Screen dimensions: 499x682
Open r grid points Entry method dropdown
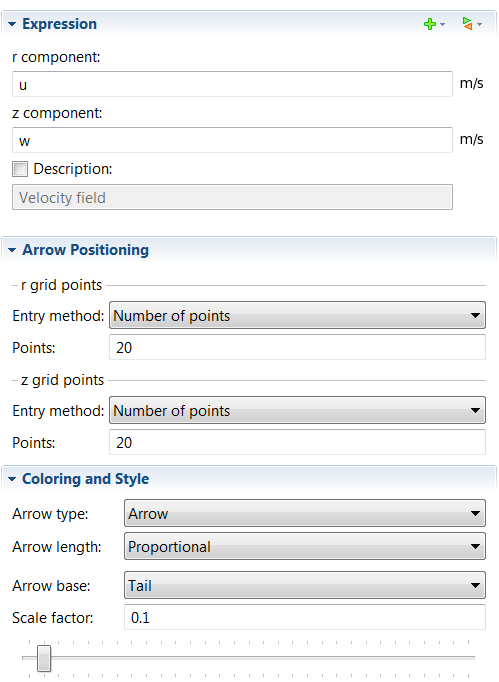click(x=297, y=315)
